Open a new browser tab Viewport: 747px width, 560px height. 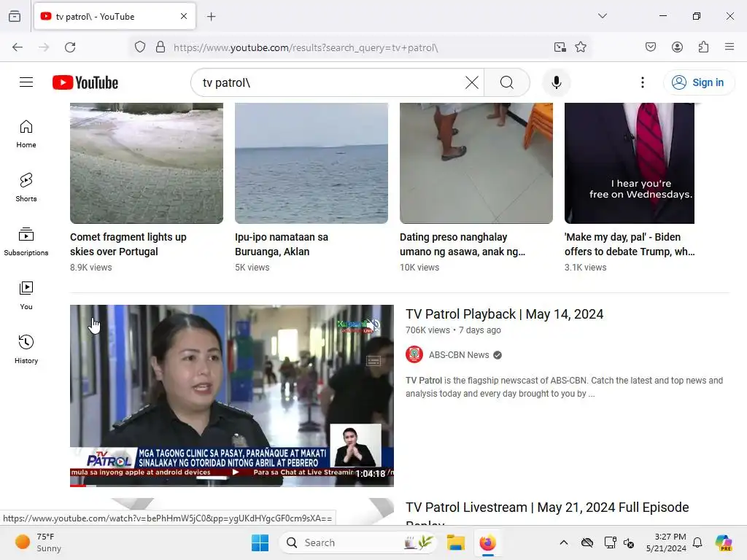212,17
